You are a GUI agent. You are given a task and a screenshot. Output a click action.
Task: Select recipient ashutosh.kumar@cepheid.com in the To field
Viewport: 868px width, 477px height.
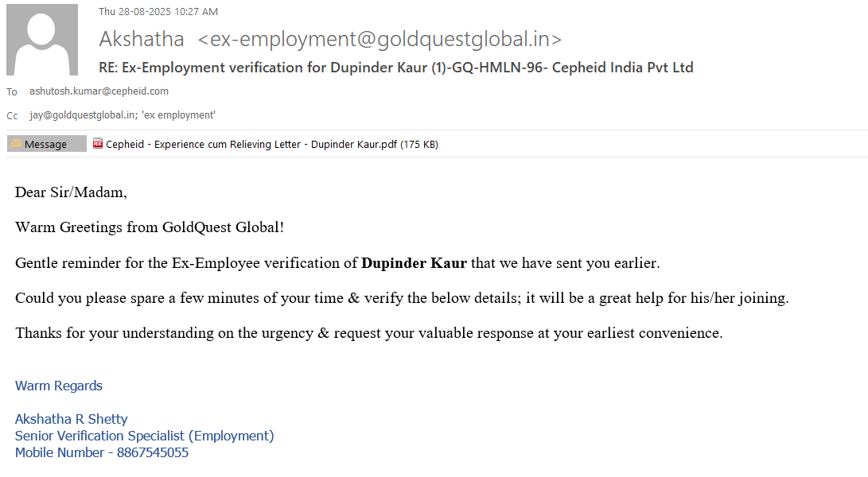(x=99, y=91)
